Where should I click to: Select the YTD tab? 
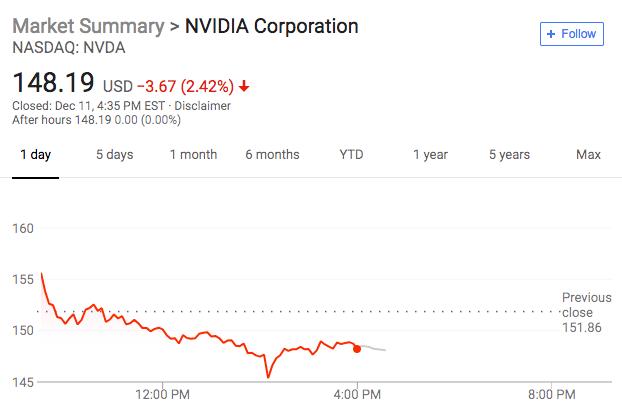(351, 155)
